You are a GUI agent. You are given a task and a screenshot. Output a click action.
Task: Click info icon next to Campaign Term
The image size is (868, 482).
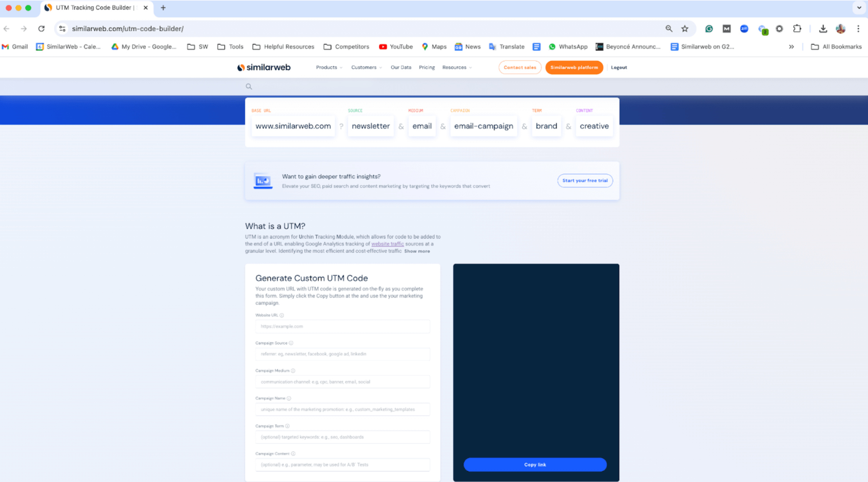click(x=287, y=426)
